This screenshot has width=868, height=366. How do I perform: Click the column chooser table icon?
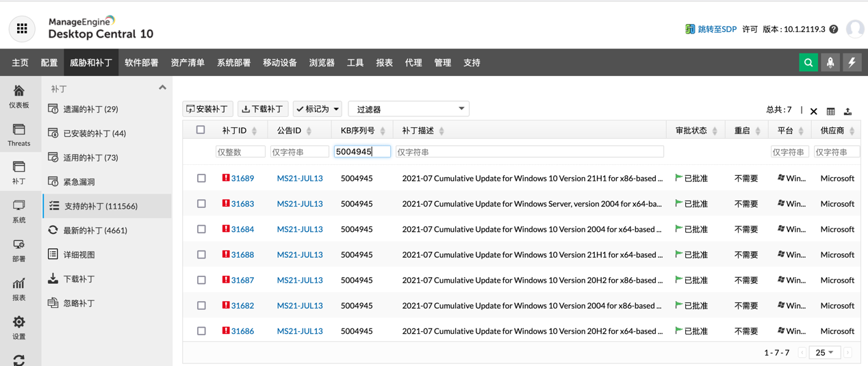click(x=830, y=111)
